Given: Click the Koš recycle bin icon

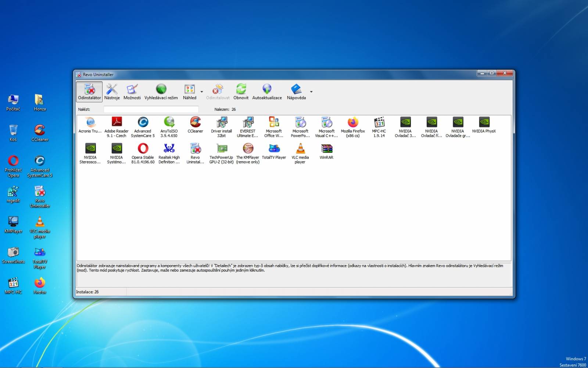Looking at the screenshot, I should (x=13, y=133).
